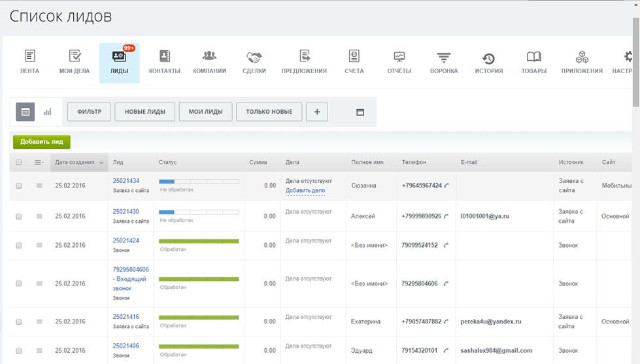Click the email l01001001@ya.ru
The width and height of the screenshot is (640, 364).
coord(485,216)
